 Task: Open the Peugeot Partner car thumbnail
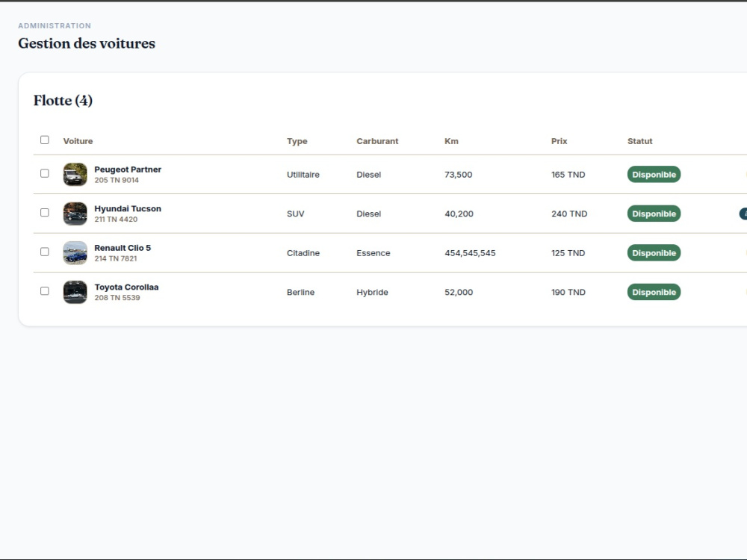click(75, 174)
